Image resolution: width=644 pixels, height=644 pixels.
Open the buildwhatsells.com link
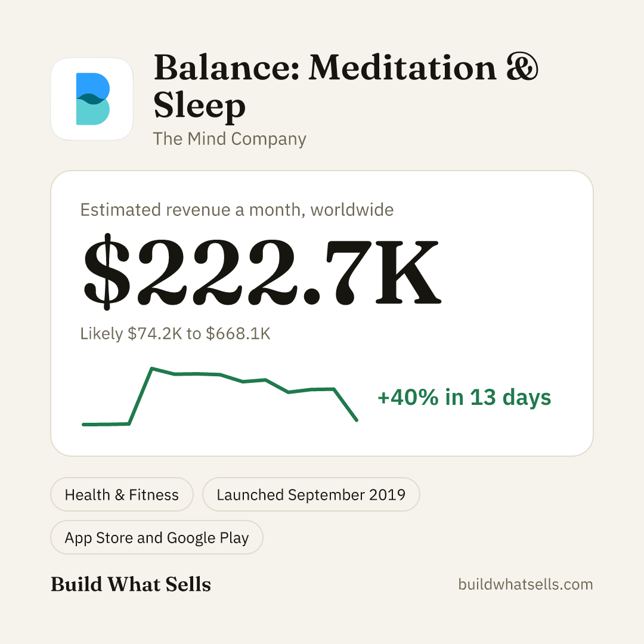click(525, 584)
